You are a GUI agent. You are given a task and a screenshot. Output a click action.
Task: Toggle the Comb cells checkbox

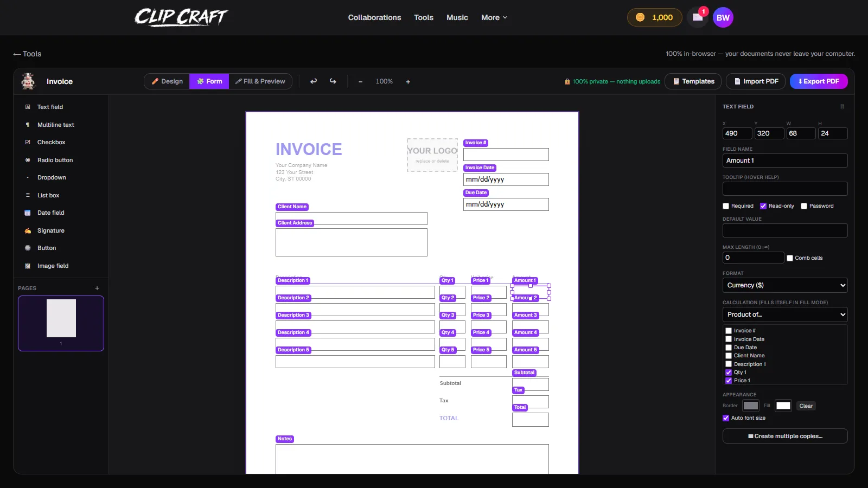(x=790, y=258)
